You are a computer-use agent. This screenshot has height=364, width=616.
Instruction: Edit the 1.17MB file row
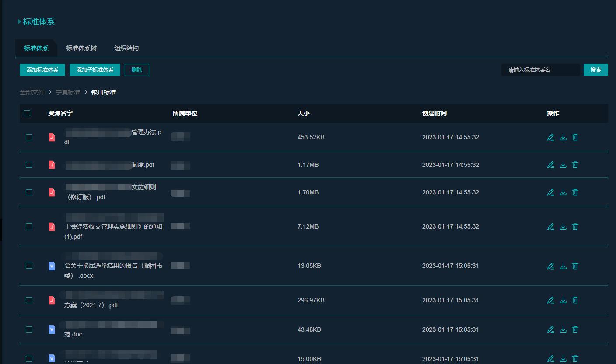(551, 165)
